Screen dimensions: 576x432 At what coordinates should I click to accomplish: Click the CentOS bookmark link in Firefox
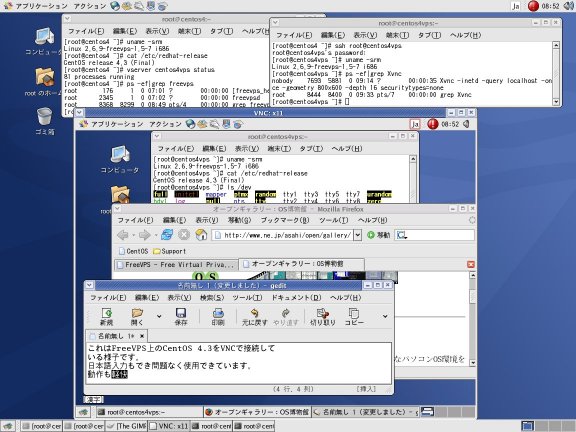click(x=133, y=251)
